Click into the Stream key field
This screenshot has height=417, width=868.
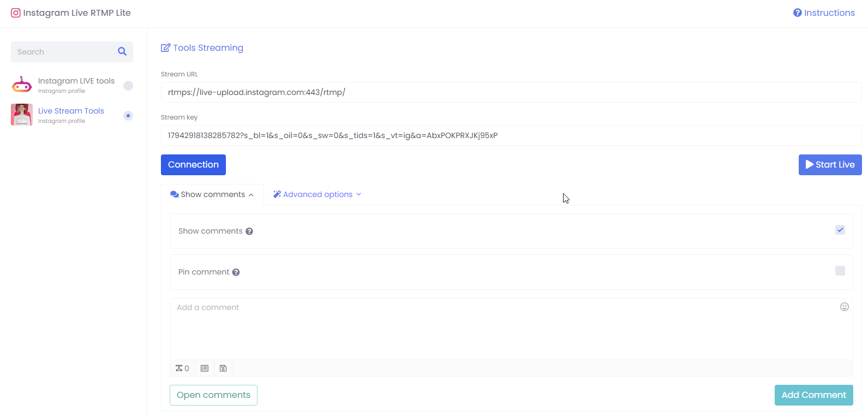pos(511,135)
